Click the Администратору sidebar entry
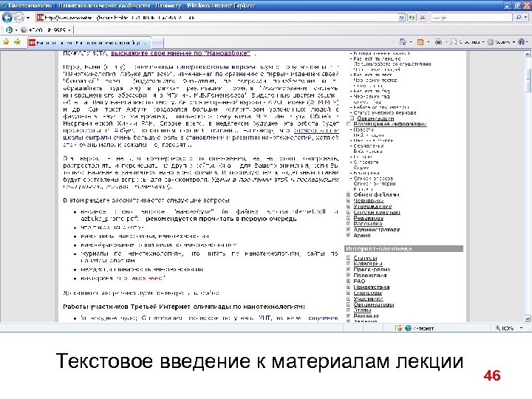Image resolution: width=532 pixels, height=399 pixels. coord(377,230)
